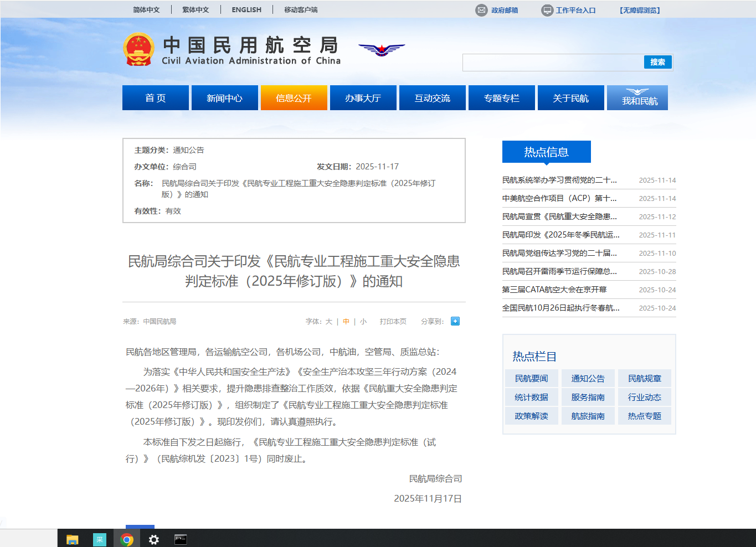Click the wings icon on the 我和民航 tab
This screenshot has width=756, height=547.
(x=637, y=91)
